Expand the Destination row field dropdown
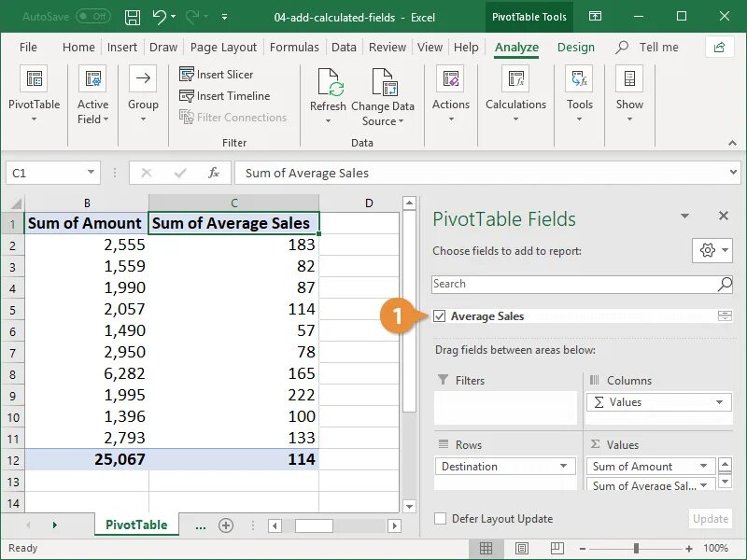 point(564,467)
